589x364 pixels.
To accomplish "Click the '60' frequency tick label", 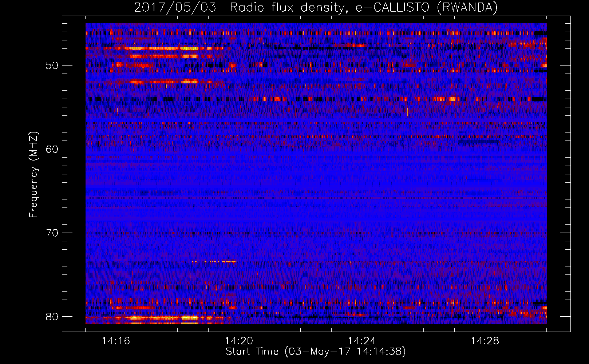I will click(52, 149).
